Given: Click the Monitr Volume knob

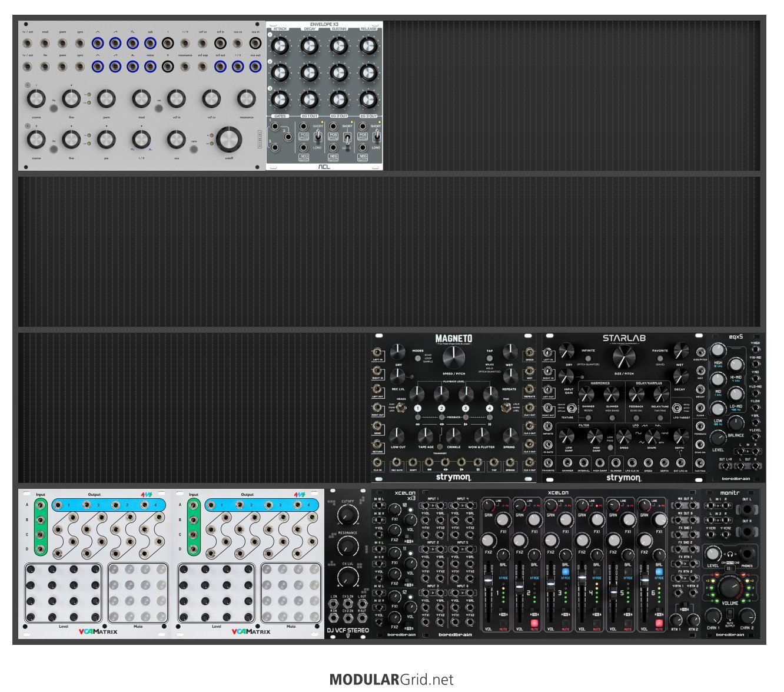Looking at the screenshot, I should click(730, 587).
